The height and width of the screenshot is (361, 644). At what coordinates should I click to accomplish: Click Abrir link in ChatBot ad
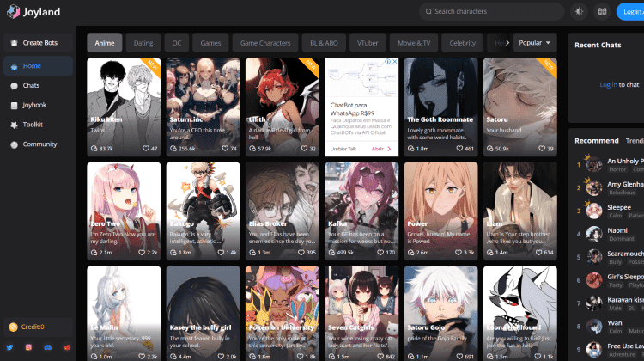click(x=381, y=149)
